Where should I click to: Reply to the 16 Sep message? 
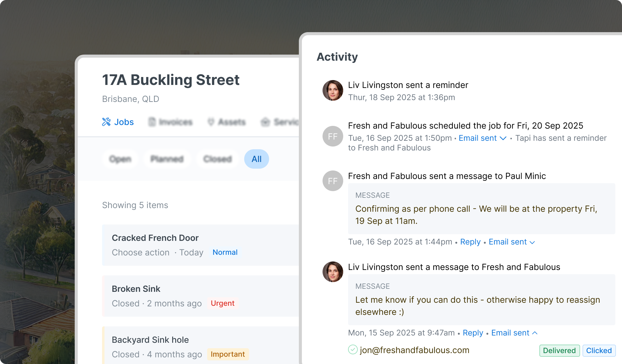(x=470, y=242)
